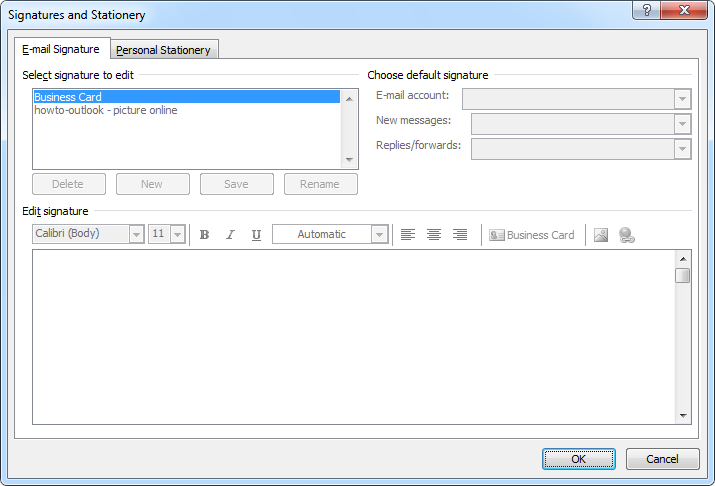Switch to the E-mail Signature tab
Screen dimensions: 715x486
pos(61,49)
